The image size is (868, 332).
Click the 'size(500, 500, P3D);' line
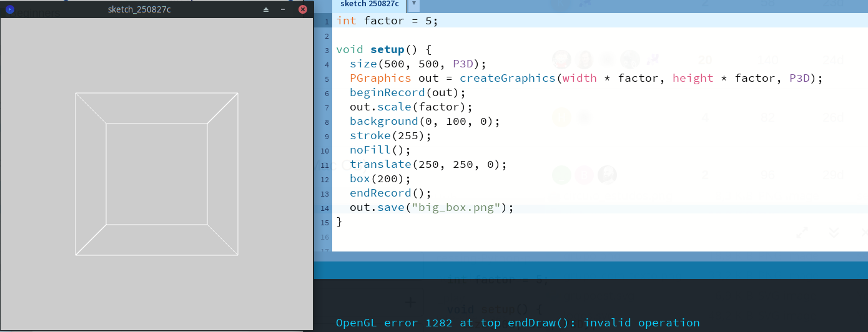click(x=418, y=64)
